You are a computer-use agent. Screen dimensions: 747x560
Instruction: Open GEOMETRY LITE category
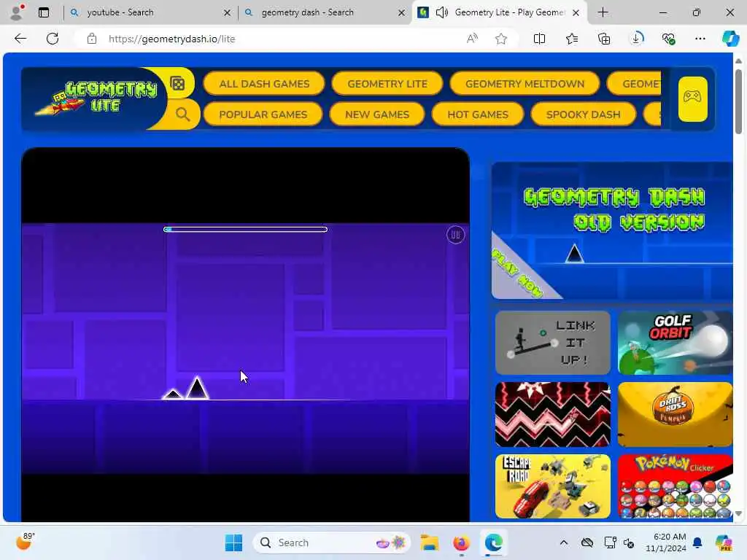pos(387,84)
